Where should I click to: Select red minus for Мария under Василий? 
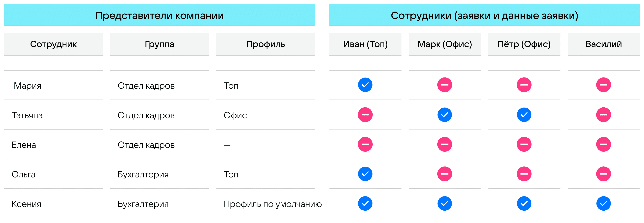[x=604, y=85]
